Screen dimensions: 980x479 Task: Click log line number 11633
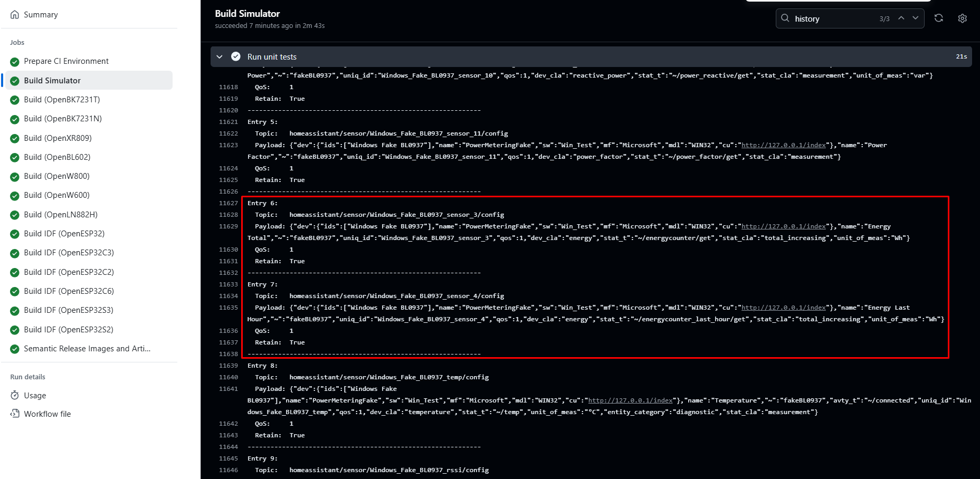click(x=229, y=284)
